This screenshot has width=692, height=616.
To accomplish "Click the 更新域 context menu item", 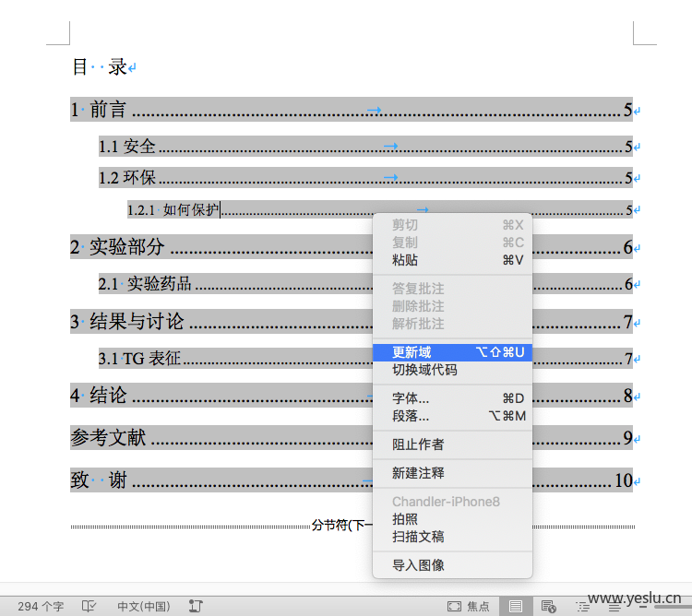I will (452, 352).
